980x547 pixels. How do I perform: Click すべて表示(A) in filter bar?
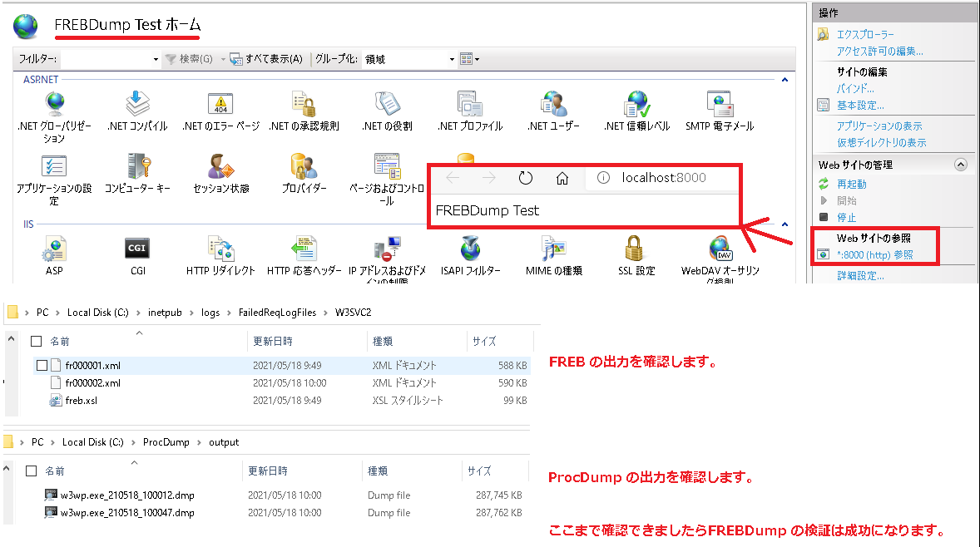click(266, 59)
